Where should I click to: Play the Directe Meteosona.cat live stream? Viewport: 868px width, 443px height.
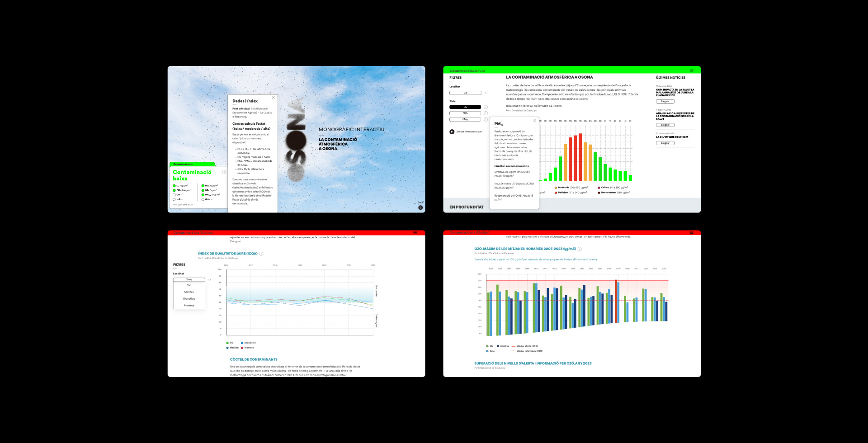coord(452,132)
